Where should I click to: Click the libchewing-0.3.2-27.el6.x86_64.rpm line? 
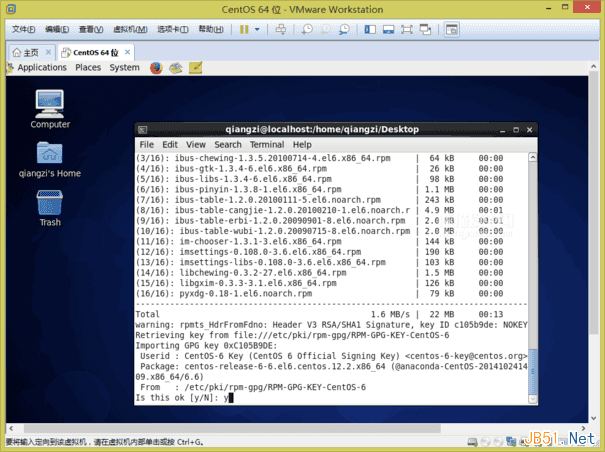319,273
